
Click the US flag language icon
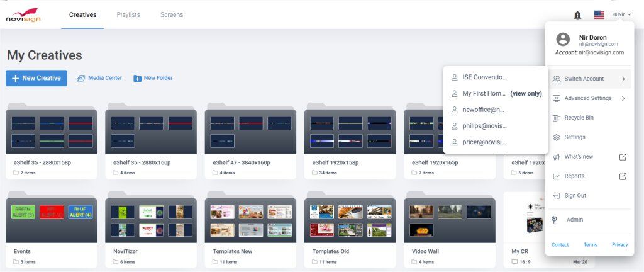(x=599, y=15)
